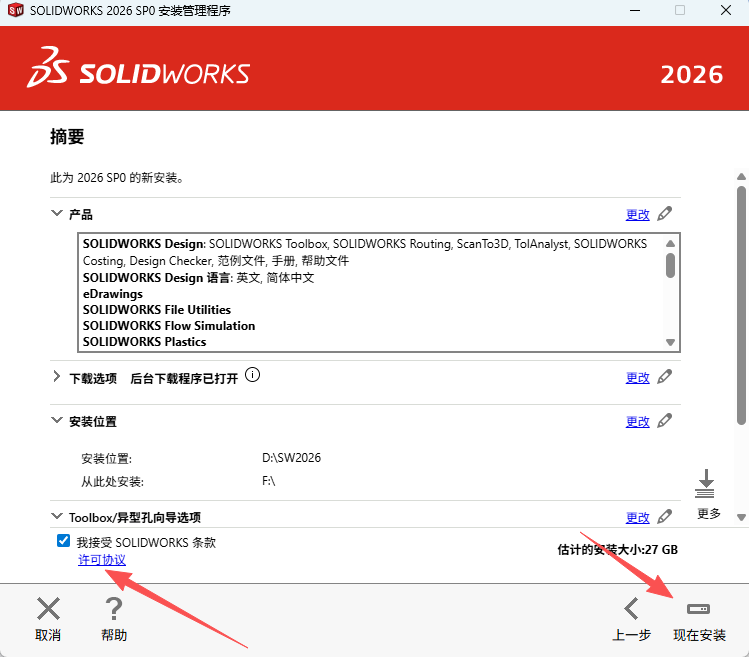Collapse the Toolbox/异型孔向导选项 section
Image resolution: width=749 pixels, height=657 pixels.
pyautogui.click(x=57, y=516)
